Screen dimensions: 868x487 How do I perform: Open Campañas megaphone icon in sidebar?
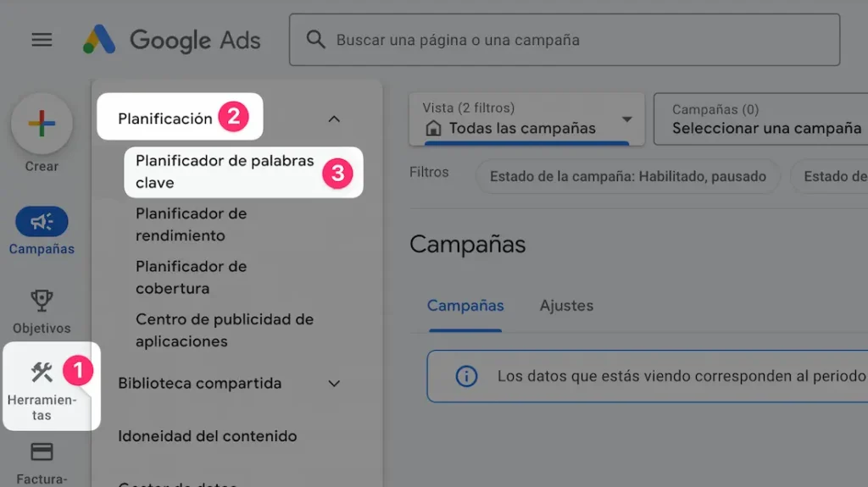point(42,222)
